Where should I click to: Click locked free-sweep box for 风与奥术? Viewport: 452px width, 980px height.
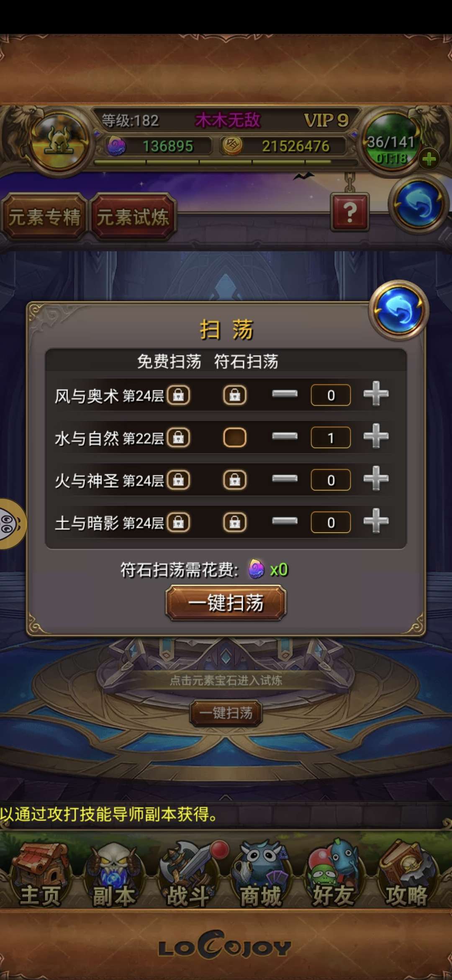tap(179, 395)
